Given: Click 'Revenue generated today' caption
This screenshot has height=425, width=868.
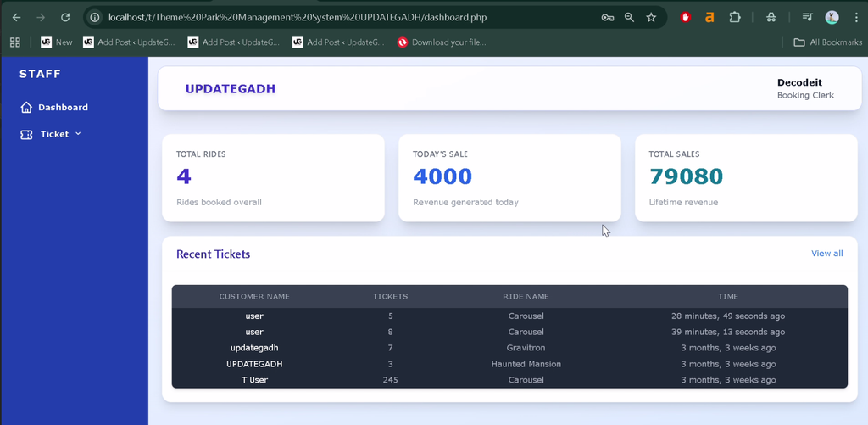Looking at the screenshot, I should pos(465,202).
